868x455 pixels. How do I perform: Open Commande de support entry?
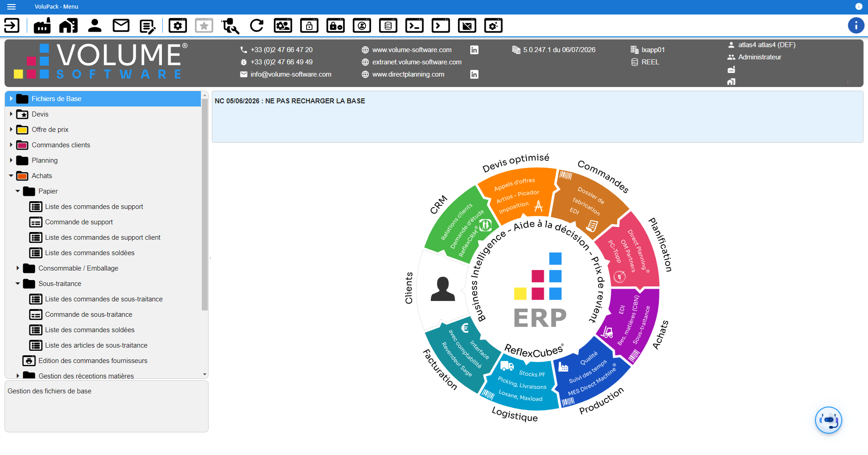click(x=79, y=222)
